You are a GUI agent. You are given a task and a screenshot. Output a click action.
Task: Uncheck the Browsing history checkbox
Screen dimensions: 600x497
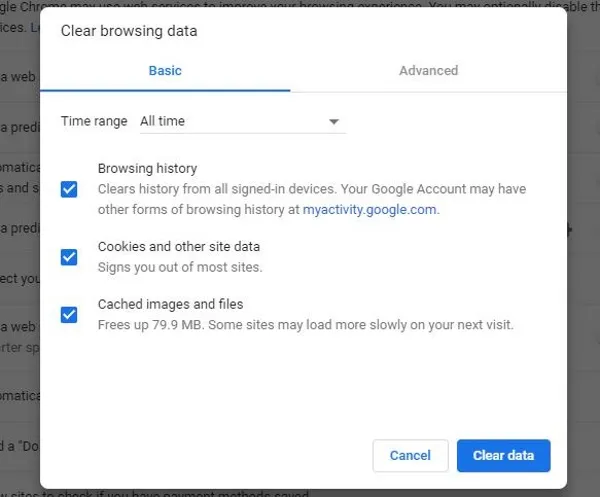69,189
